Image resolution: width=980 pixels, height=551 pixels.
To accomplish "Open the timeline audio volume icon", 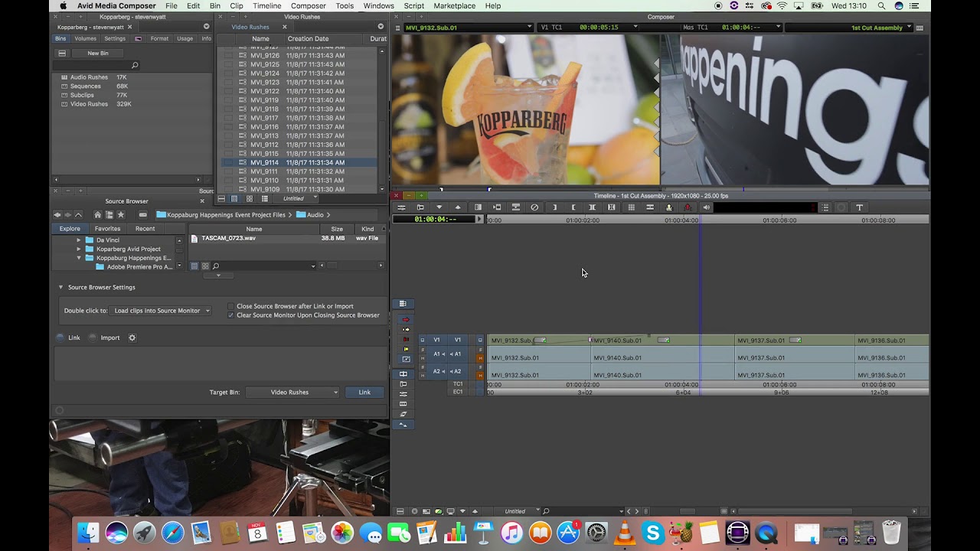I will (x=707, y=207).
